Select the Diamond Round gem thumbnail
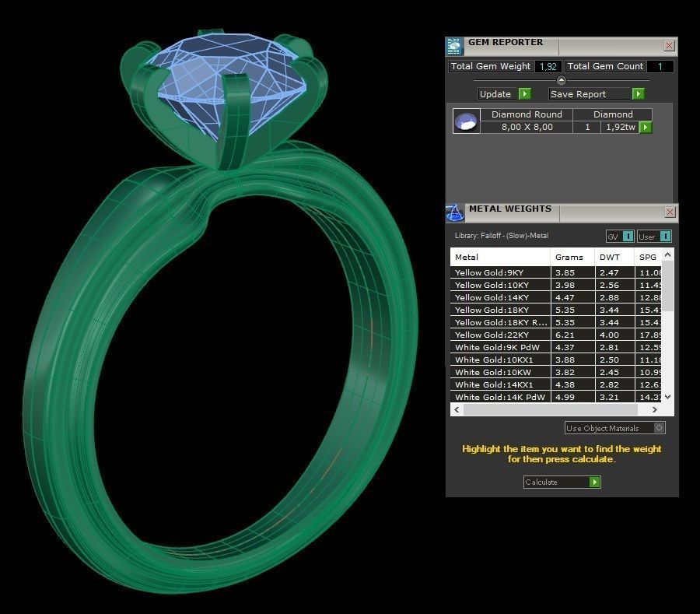This screenshot has height=614, width=700. coord(466,121)
